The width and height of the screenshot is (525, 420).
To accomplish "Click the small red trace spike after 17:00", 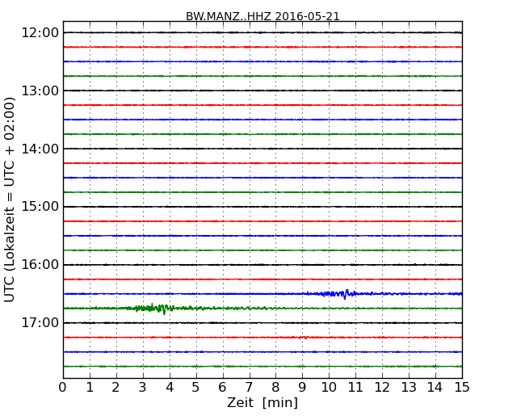I will 304,338.
